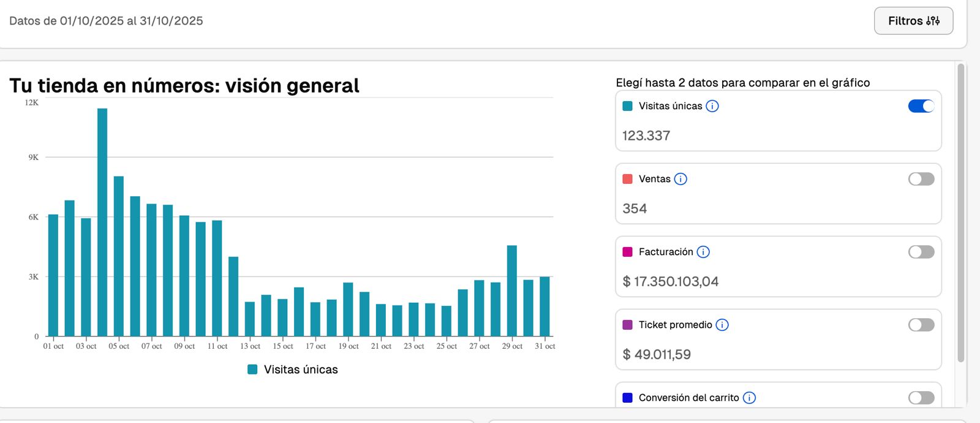Click the teal Visitas únicas color swatch
The image size is (980, 423).
pyautogui.click(x=627, y=106)
